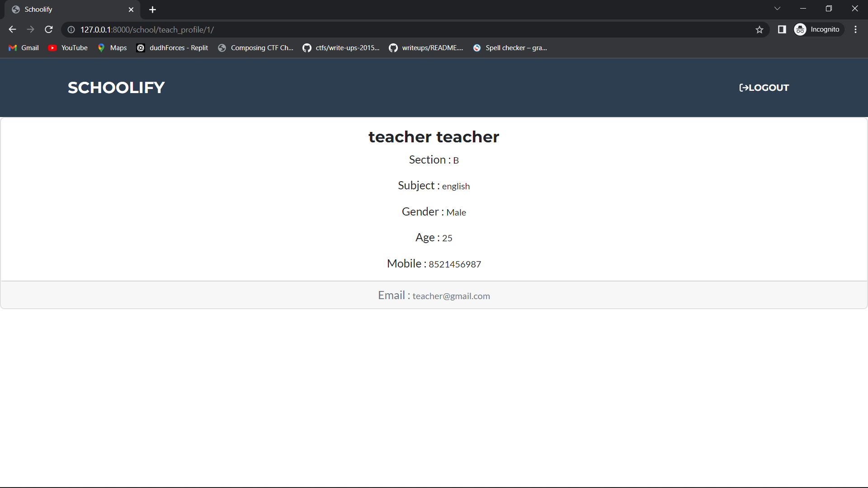Open the tab search dropdown

pos(778,9)
